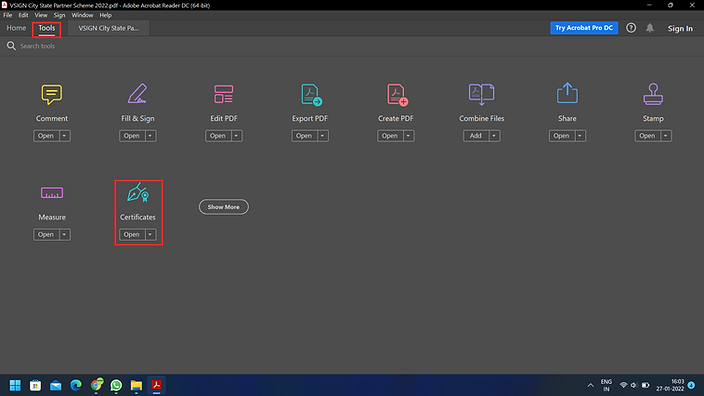Expand the Combine Files Add dropdown arrow
This screenshot has height=396, width=704.
click(x=494, y=136)
